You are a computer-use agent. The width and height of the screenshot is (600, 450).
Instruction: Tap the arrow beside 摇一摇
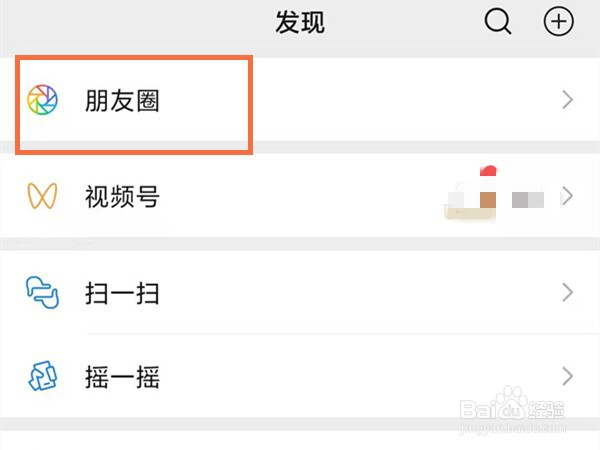coord(568,377)
